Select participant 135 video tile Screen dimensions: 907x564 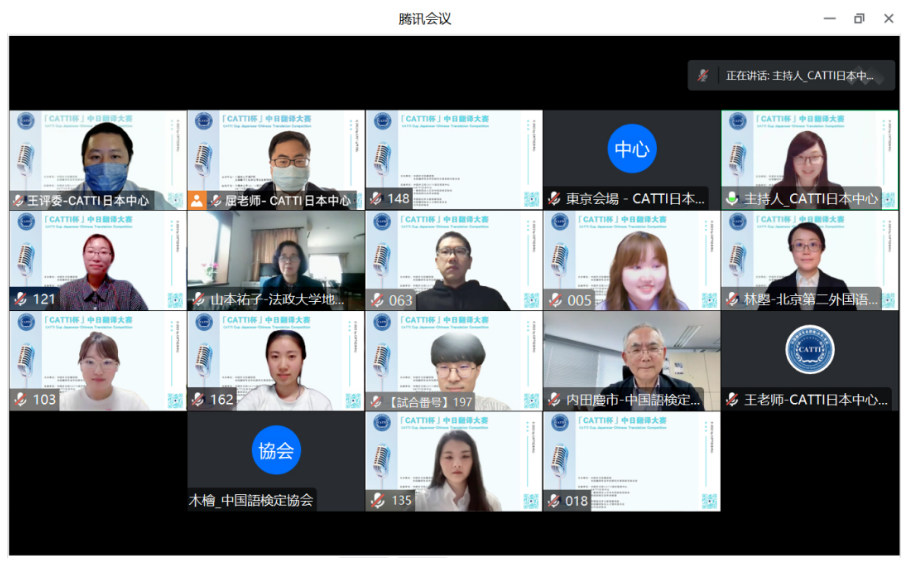point(454,462)
